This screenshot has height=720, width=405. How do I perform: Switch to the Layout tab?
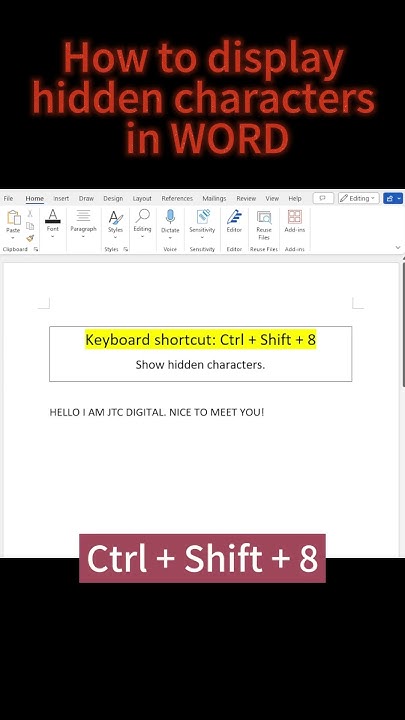tap(142, 198)
